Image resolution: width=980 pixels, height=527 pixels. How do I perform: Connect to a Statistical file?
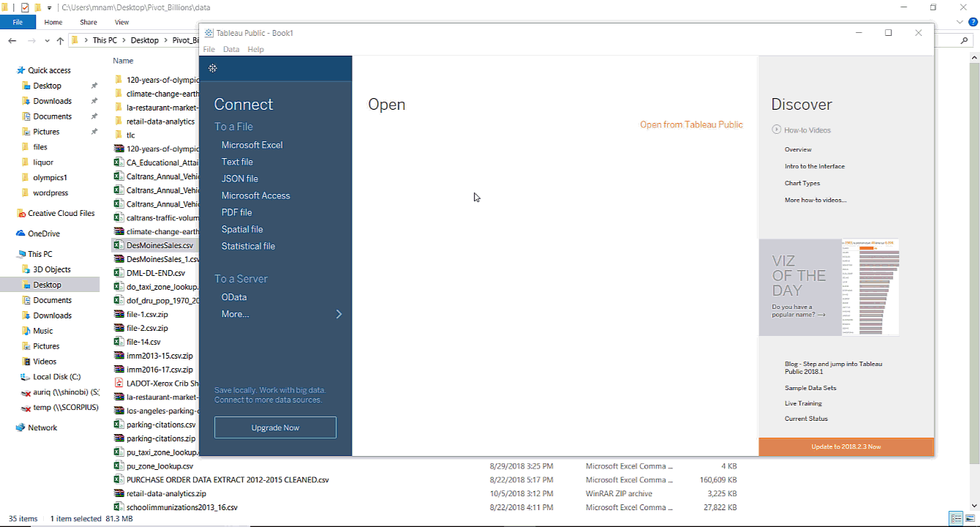coord(249,246)
